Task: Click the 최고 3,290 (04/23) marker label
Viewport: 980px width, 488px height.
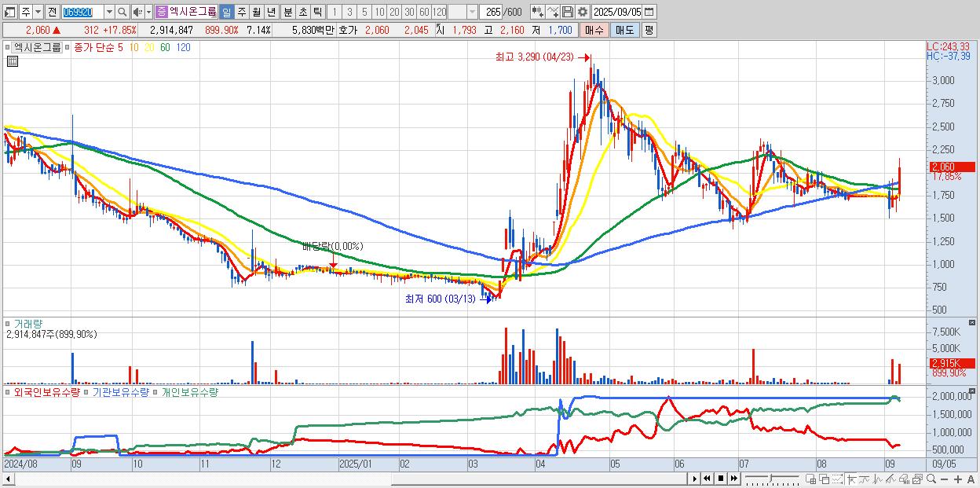Action: 534,57
